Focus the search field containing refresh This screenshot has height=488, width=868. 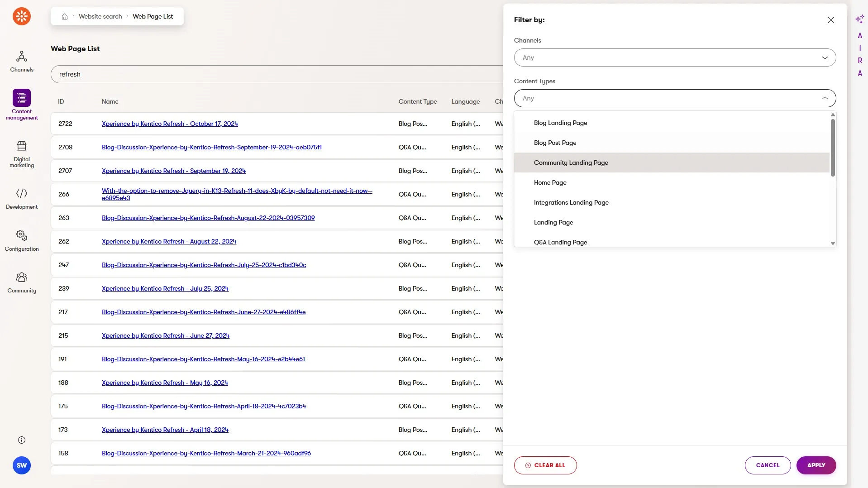point(277,74)
